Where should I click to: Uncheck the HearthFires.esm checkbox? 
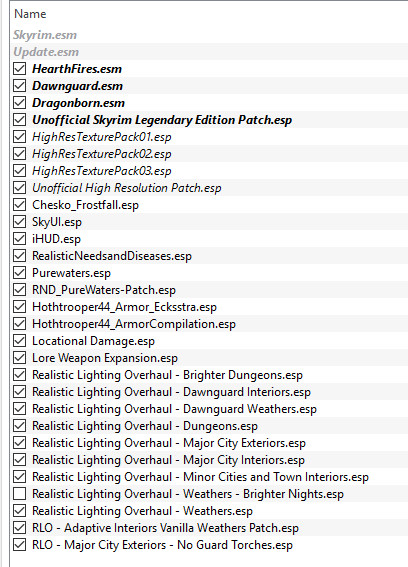(x=20, y=69)
